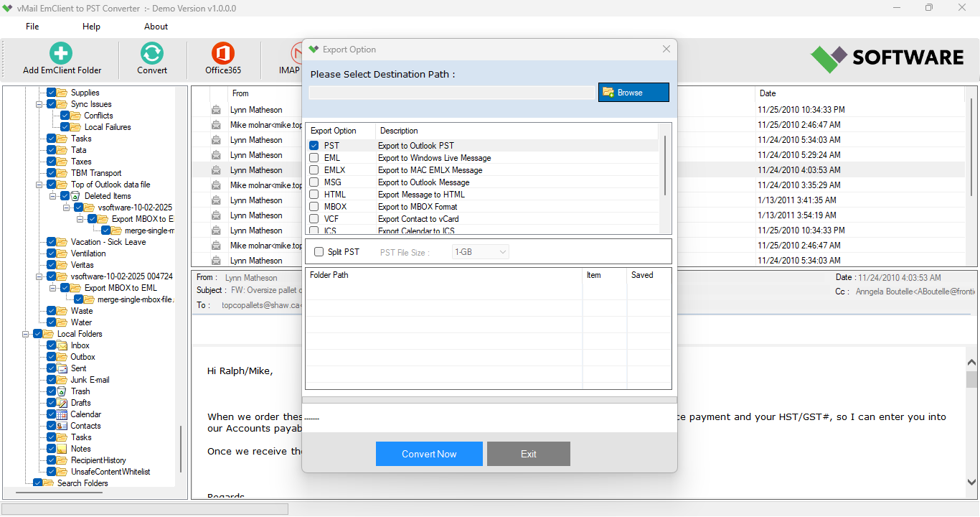This screenshot has height=517, width=980.
Task: Click envelope icon of 1/13/2011 3:54:19 AM message
Action: (216, 215)
